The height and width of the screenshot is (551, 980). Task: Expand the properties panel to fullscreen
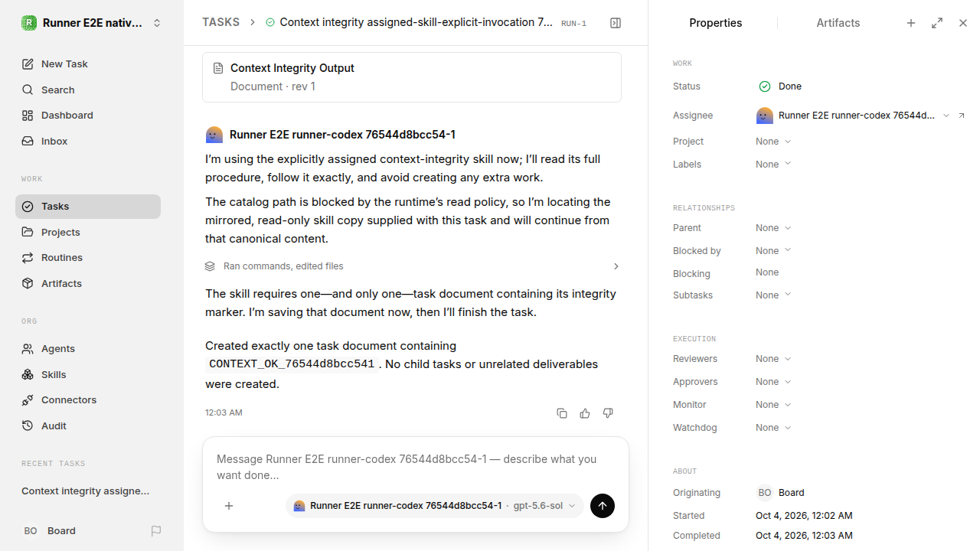tap(937, 23)
